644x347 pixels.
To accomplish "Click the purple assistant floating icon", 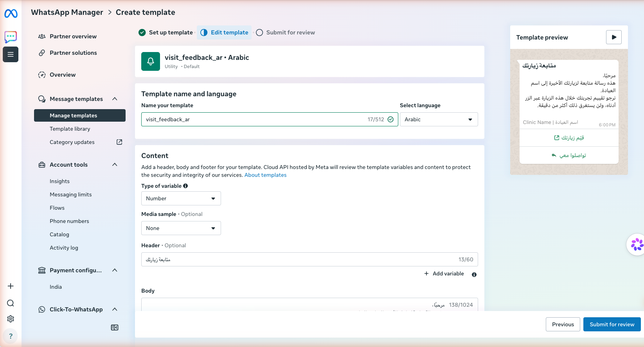I will click(636, 245).
